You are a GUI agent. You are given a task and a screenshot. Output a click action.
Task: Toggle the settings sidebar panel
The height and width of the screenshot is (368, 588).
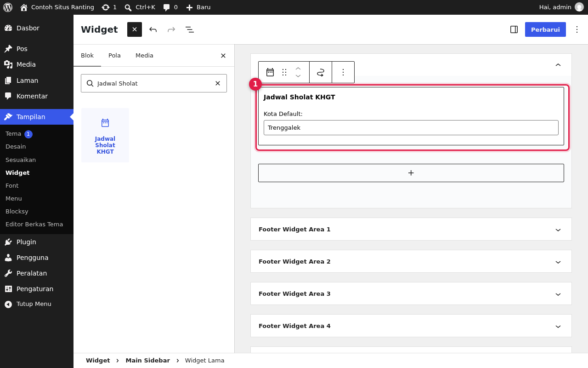514,29
